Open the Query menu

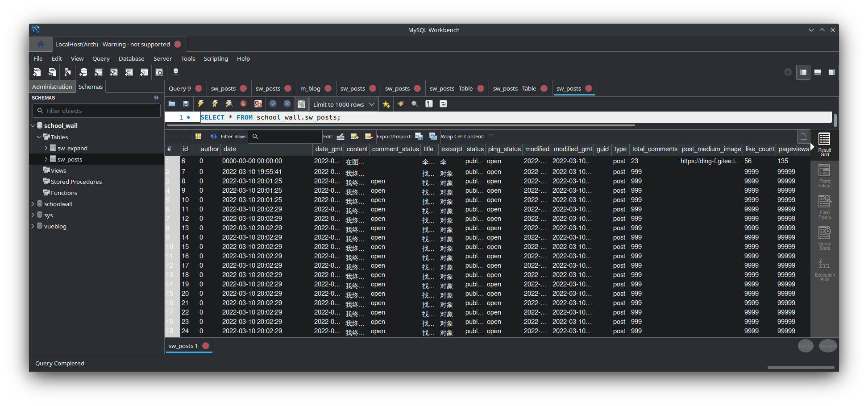pyautogui.click(x=101, y=58)
